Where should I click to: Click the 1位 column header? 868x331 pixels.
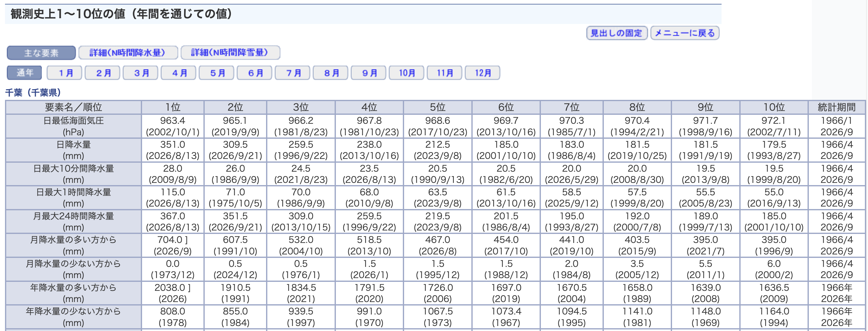(173, 107)
